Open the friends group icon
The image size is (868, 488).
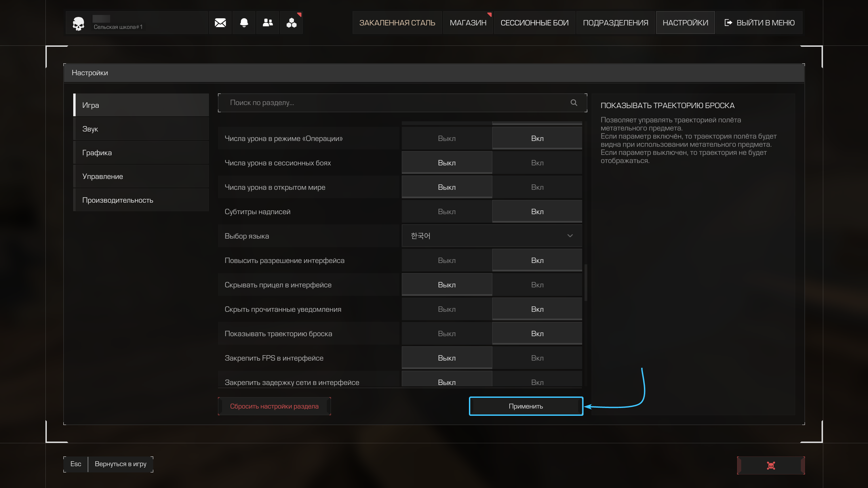click(x=268, y=23)
